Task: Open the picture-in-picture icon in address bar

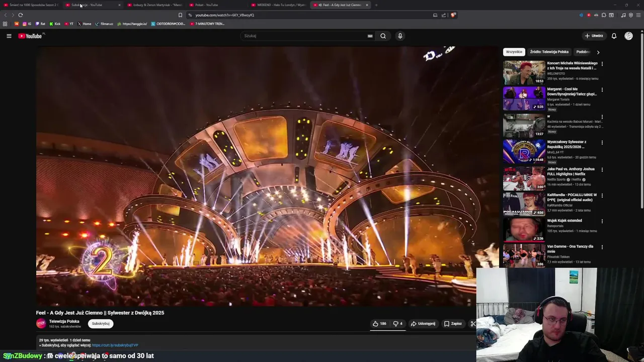Action: click(435, 15)
